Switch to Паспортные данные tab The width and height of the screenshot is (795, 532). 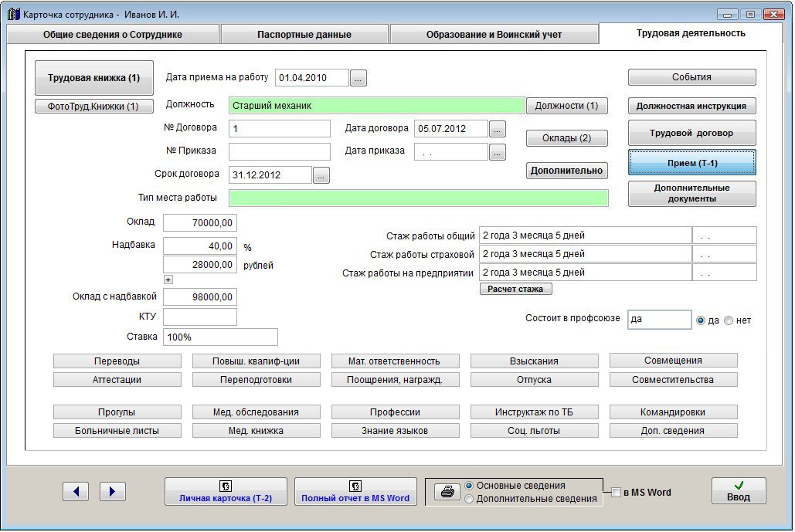[x=304, y=35]
